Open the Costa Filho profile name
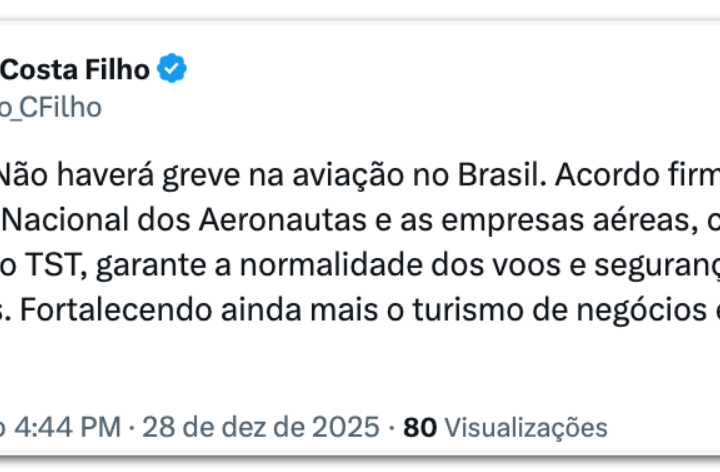 [75, 70]
